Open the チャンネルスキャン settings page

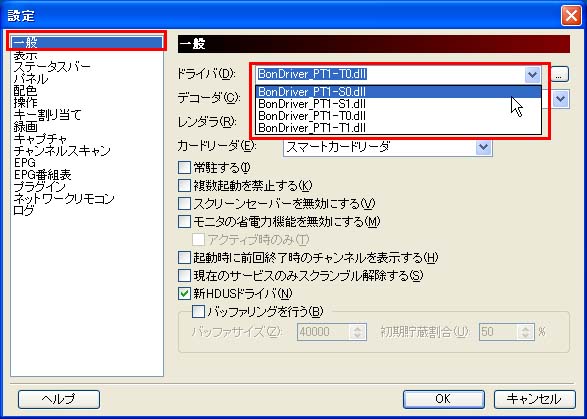click(x=62, y=151)
